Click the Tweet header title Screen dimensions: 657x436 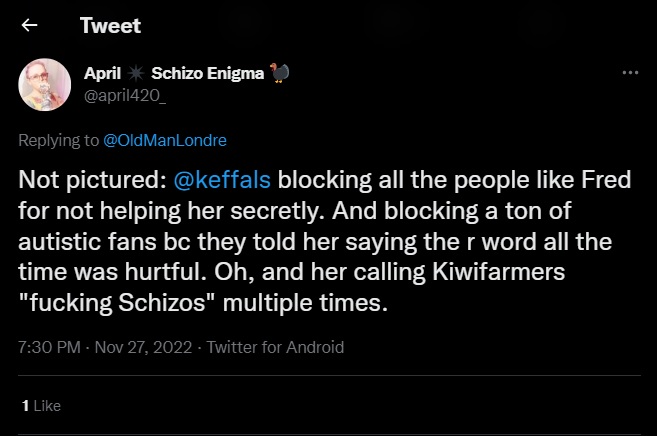click(x=110, y=26)
